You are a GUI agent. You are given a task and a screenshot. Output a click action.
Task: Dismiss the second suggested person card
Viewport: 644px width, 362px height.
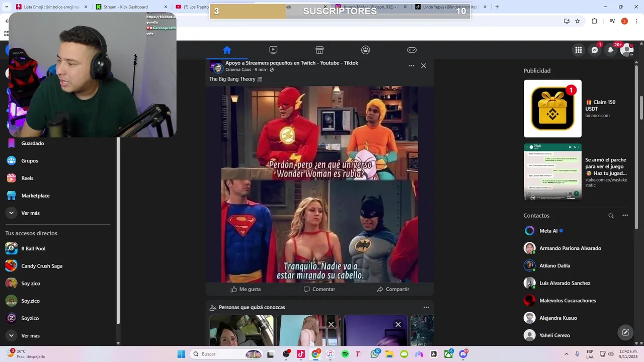pyautogui.click(x=331, y=324)
